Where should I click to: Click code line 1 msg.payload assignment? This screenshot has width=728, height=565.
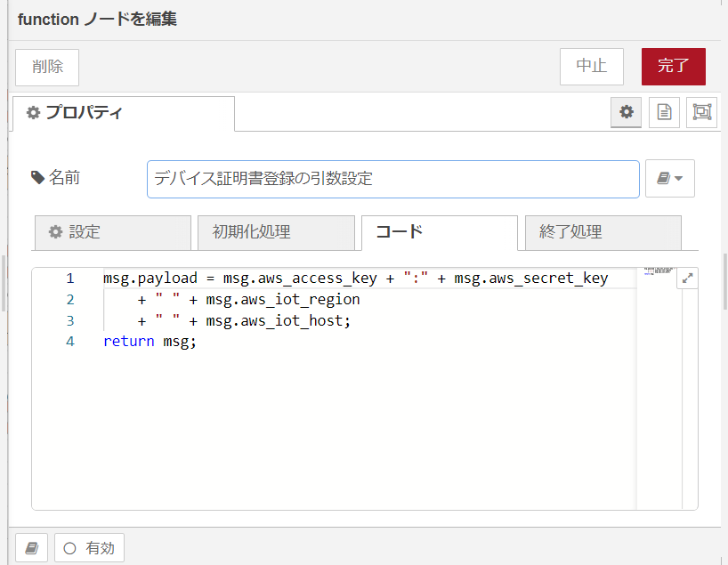356,278
